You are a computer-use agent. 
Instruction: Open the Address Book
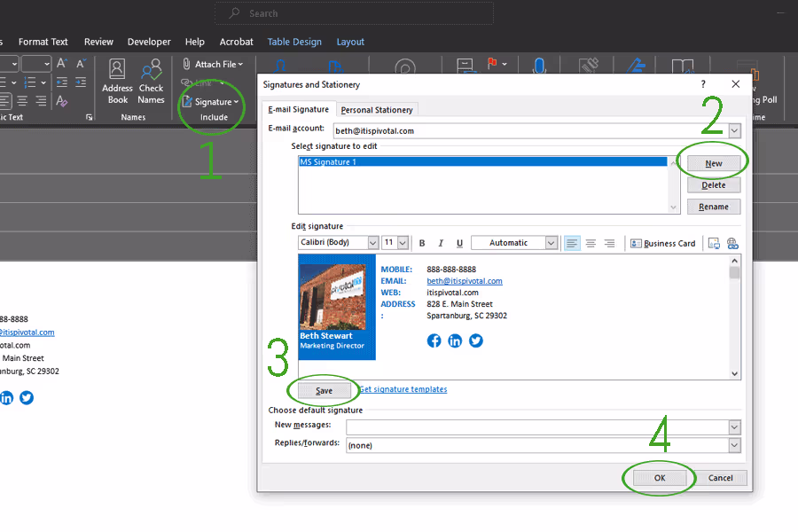(x=117, y=82)
